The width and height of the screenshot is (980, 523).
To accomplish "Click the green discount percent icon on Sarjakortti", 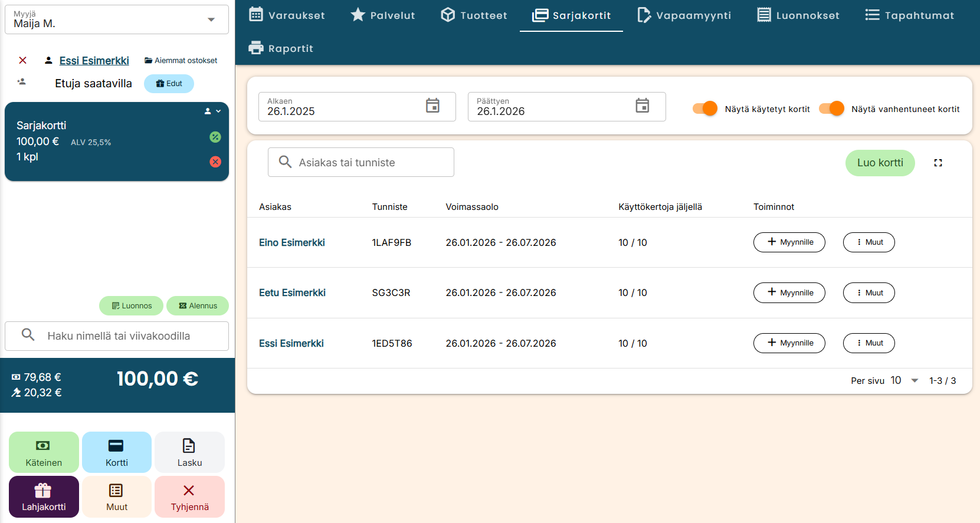I will tap(215, 137).
